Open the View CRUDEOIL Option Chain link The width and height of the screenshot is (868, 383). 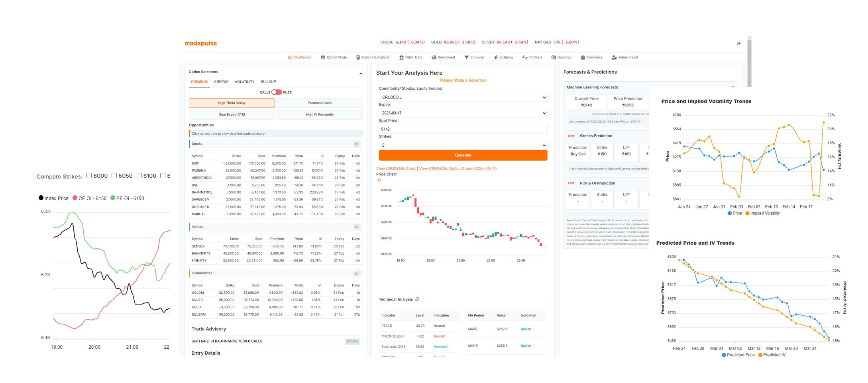(458, 169)
